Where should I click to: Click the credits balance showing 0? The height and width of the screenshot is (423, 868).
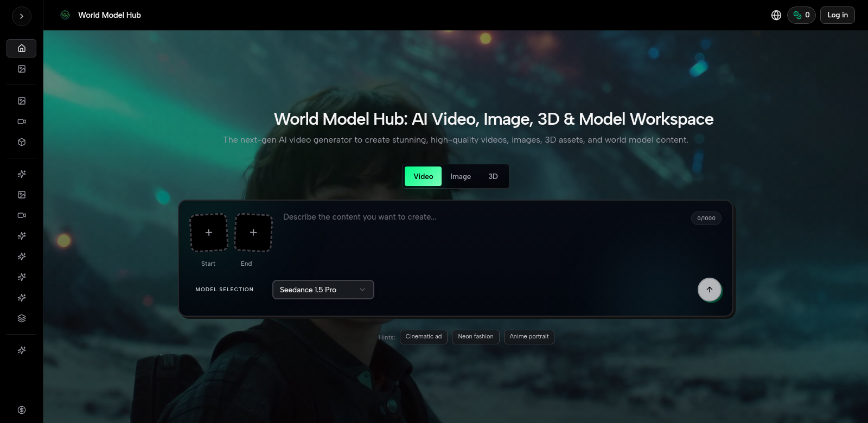click(x=801, y=15)
